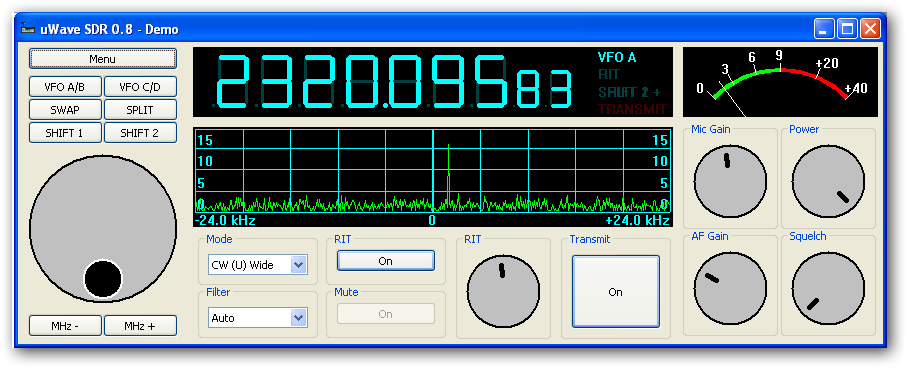The height and width of the screenshot is (368, 907).
Task: Click the dimmed RIT indicator in display
Action: 609,75
